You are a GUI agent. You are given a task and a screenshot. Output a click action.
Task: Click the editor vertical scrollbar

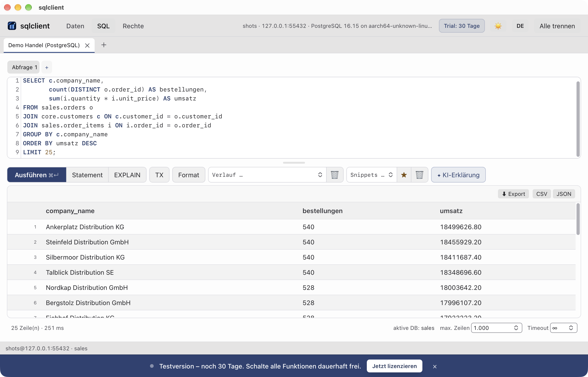[578, 119]
